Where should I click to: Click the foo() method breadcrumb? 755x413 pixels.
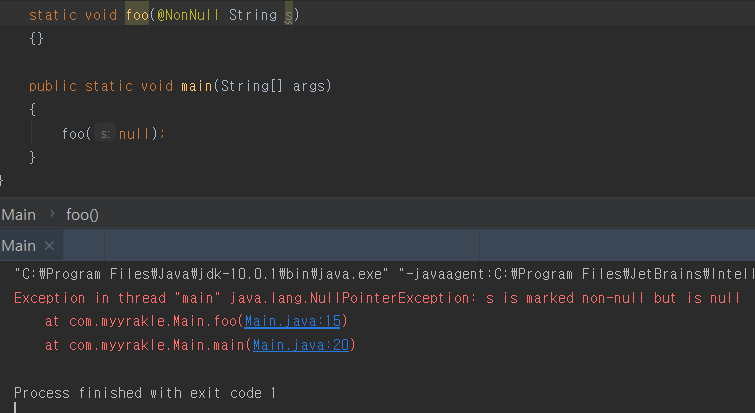[82, 215]
